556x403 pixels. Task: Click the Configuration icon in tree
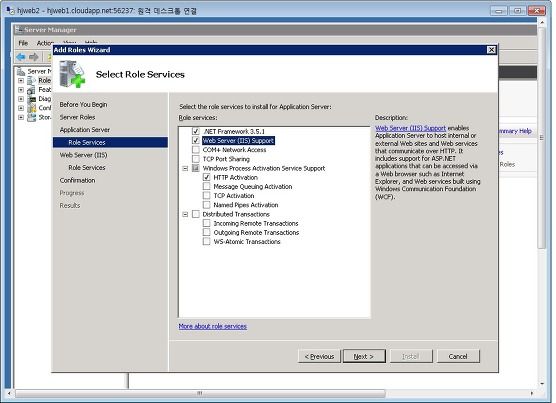pos(32,108)
